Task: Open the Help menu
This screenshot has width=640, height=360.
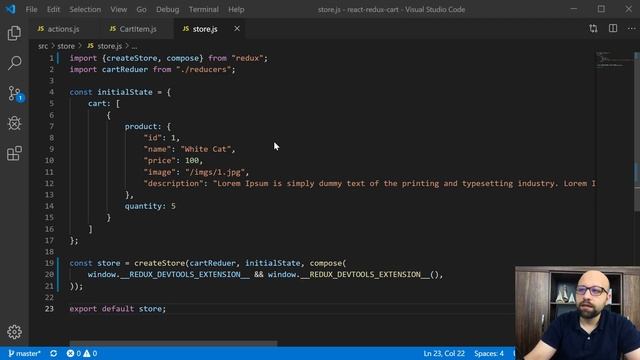Action: pos(236,9)
